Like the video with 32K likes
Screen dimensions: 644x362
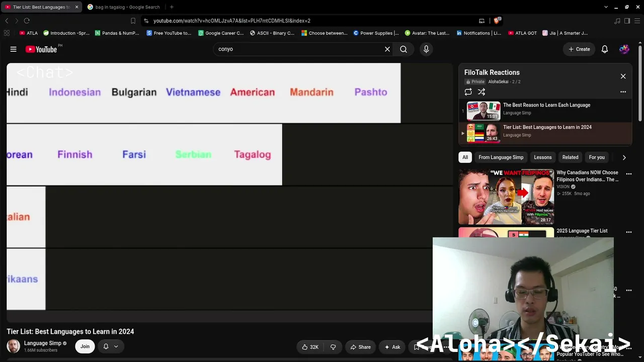pyautogui.click(x=310, y=347)
